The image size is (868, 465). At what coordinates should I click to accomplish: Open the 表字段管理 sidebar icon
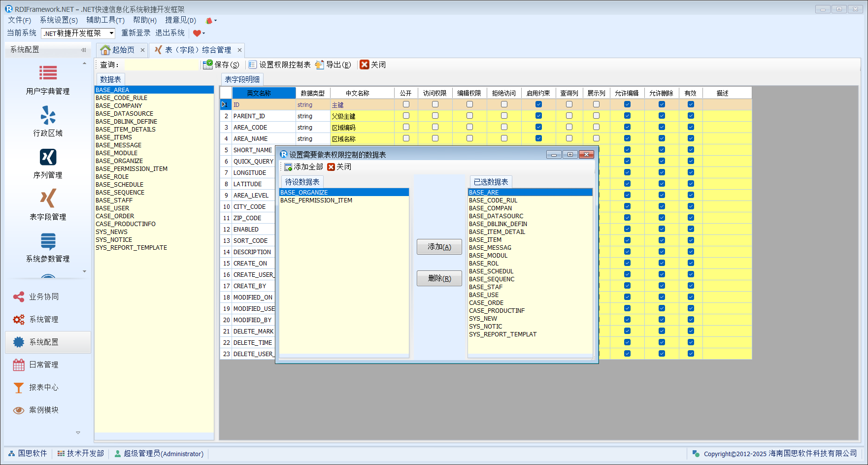pos(48,199)
